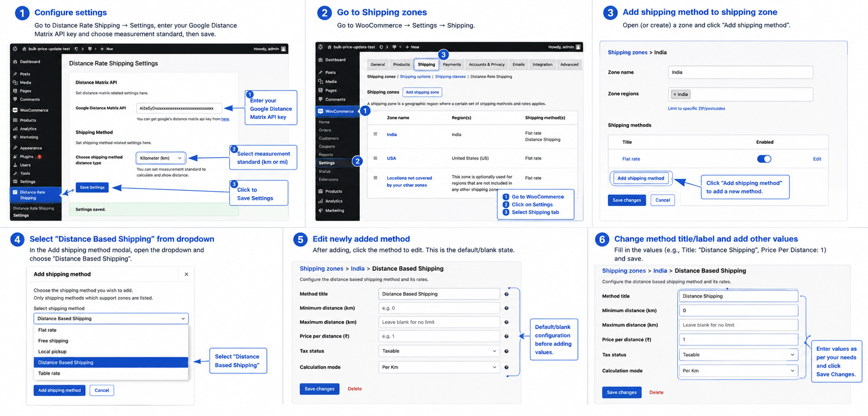
Task: Click the WordPress logo in step 1 admin bar
Action: pyautogui.click(x=15, y=49)
